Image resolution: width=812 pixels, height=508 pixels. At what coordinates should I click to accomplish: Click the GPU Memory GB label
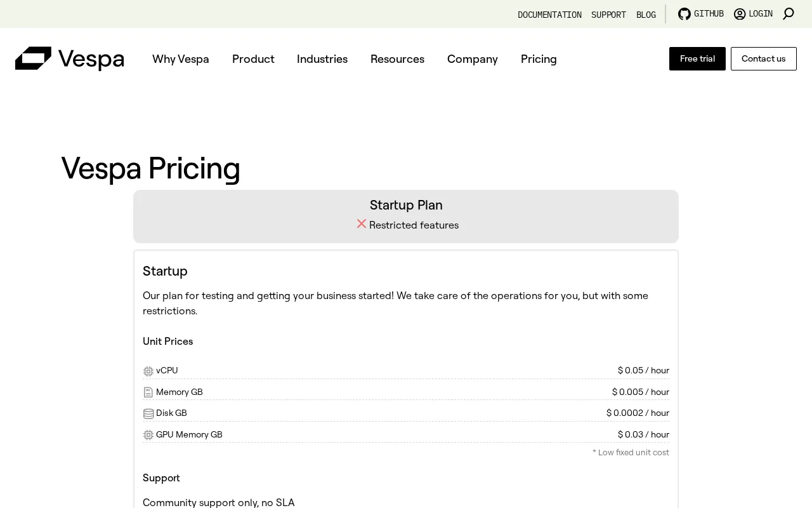click(189, 434)
